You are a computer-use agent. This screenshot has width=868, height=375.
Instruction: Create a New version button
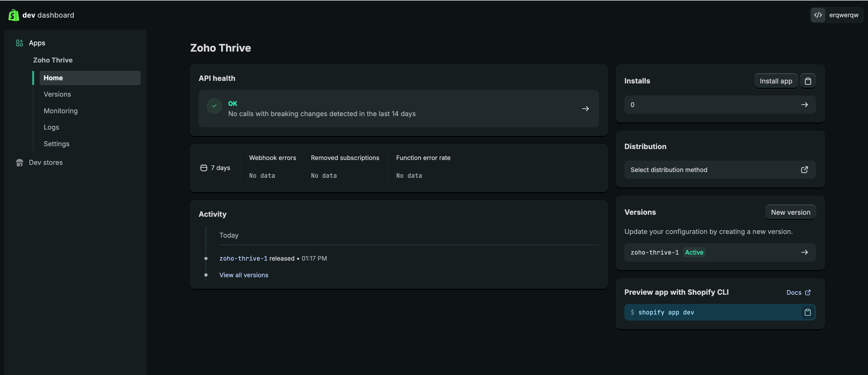[x=790, y=212]
